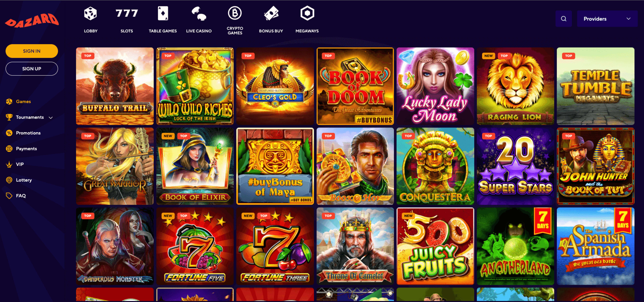Open the FAQ sidebar link
Image resolution: width=644 pixels, height=302 pixels.
pyautogui.click(x=21, y=196)
